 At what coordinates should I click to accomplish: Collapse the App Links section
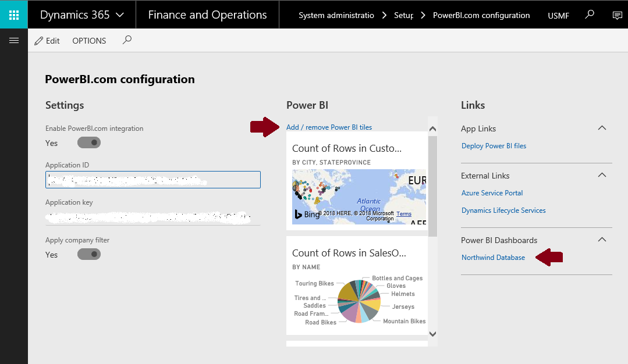602,128
